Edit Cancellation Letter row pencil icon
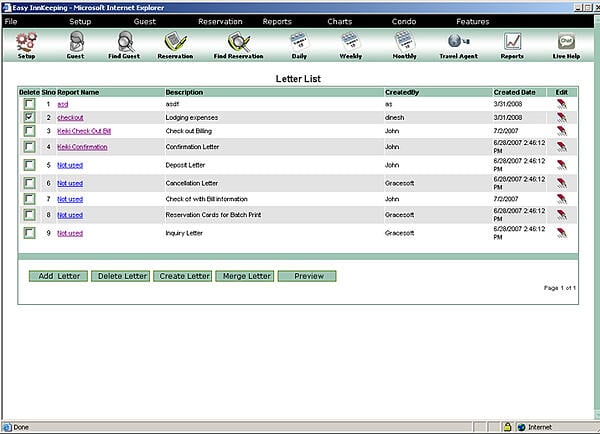 562,183
